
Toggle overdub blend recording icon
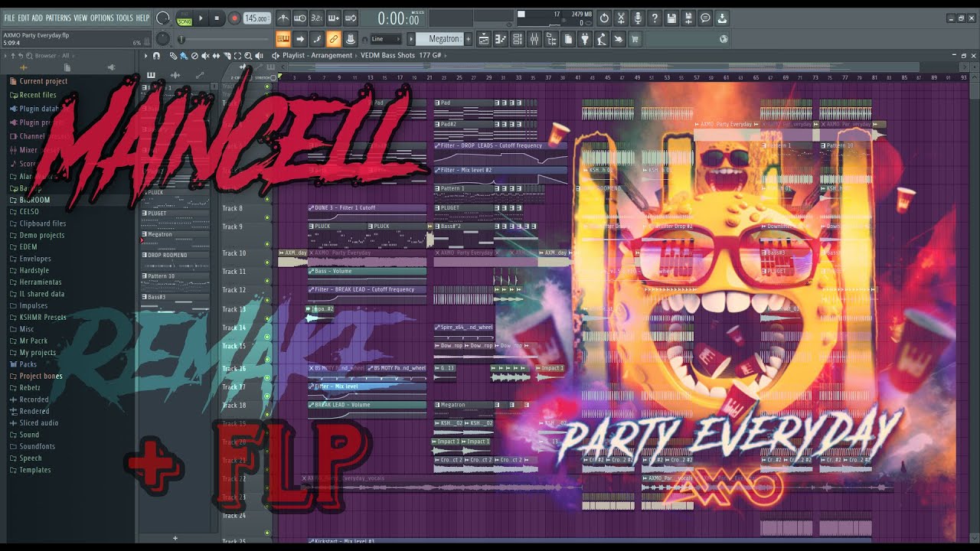pyautogui.click(x=333, y=18)
